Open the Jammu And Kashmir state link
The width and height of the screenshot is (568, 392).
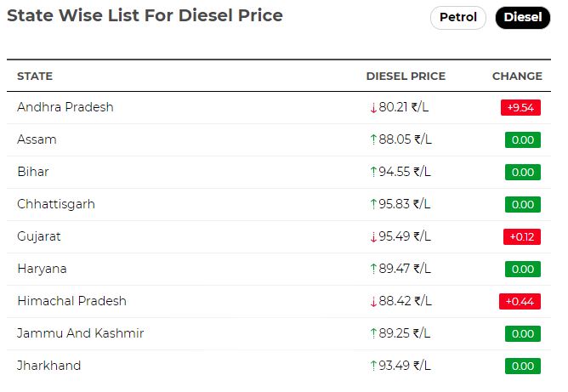point(81,333)
